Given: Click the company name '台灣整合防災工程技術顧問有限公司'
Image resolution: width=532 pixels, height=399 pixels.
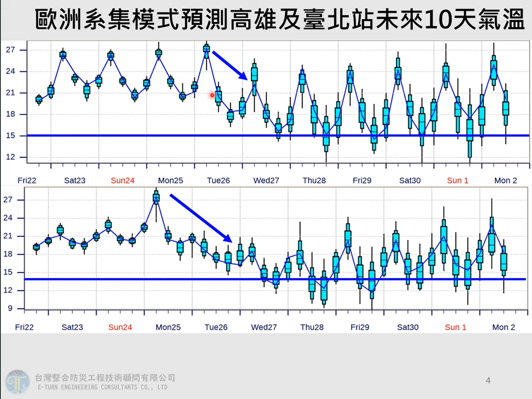Looking at the screenshot, I should (x=105, y=378).
